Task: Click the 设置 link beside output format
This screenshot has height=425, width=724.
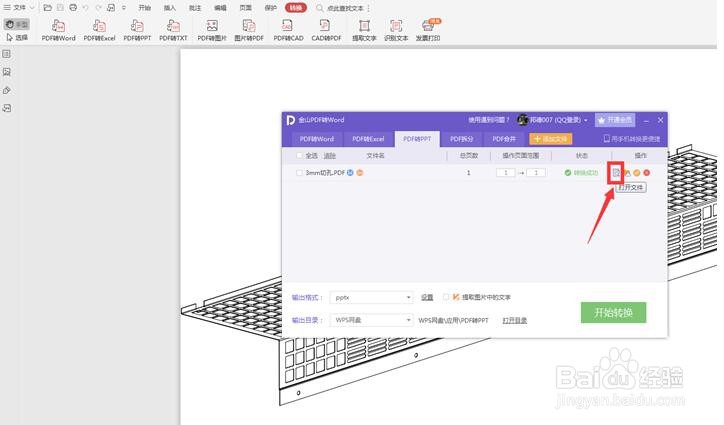Action: tap(427, 298)
